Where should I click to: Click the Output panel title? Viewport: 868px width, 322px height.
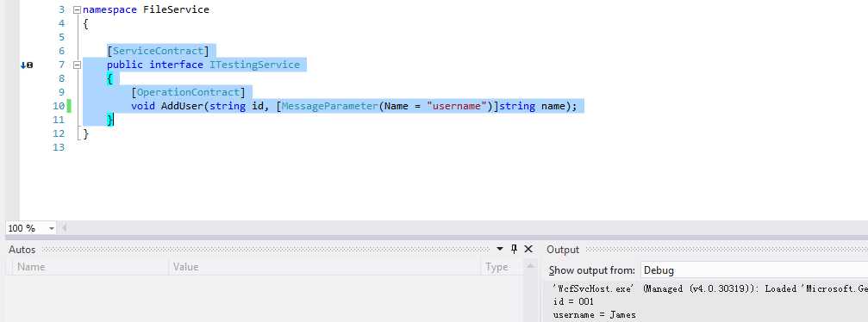[x=562, y=250]
